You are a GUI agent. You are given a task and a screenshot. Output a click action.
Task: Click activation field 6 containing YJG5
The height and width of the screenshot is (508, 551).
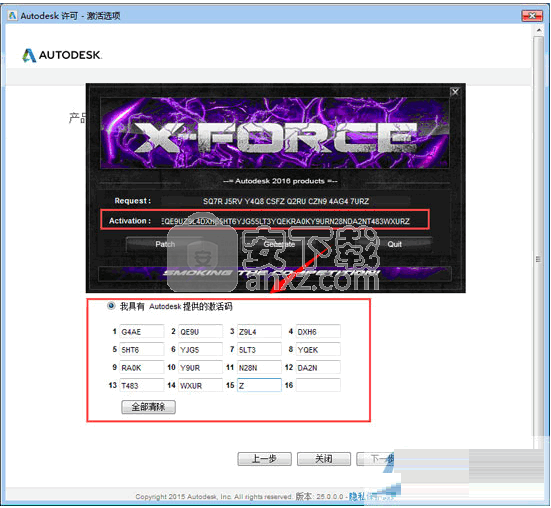coord(200,350)
